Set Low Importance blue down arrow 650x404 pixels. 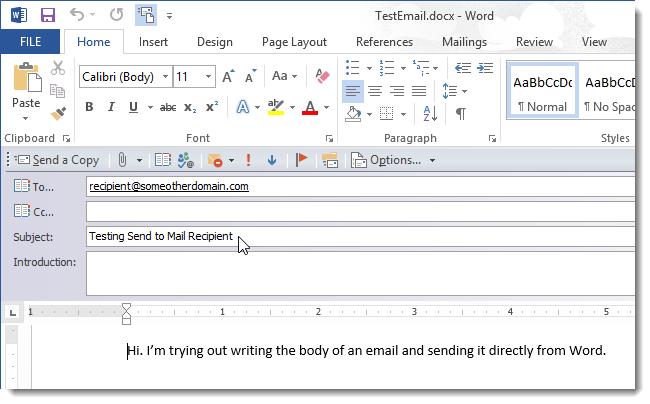click(272, 160)
